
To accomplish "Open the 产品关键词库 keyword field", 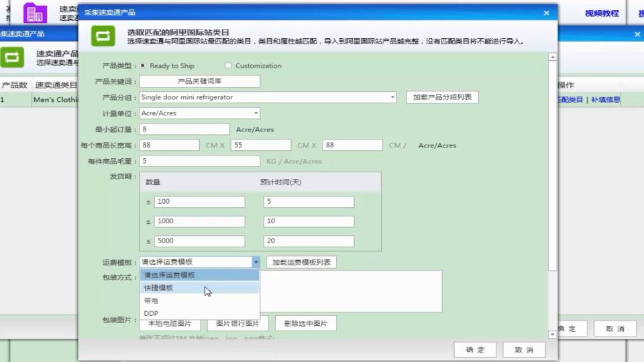I will 200,81.
